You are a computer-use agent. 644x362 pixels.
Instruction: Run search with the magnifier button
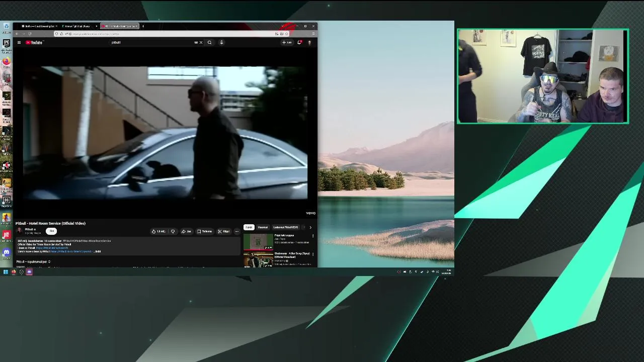pos(209,43)
